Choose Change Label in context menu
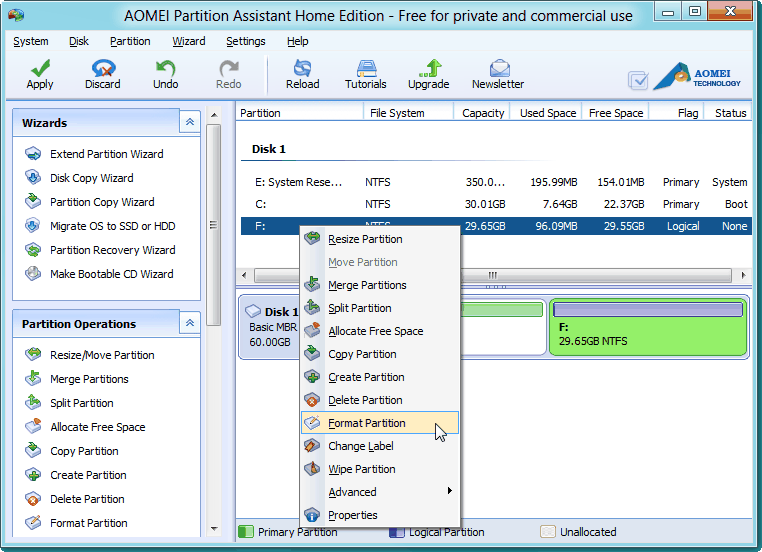Screen dimensions: 762x552 pyautogui.click(x=380, y=446)
